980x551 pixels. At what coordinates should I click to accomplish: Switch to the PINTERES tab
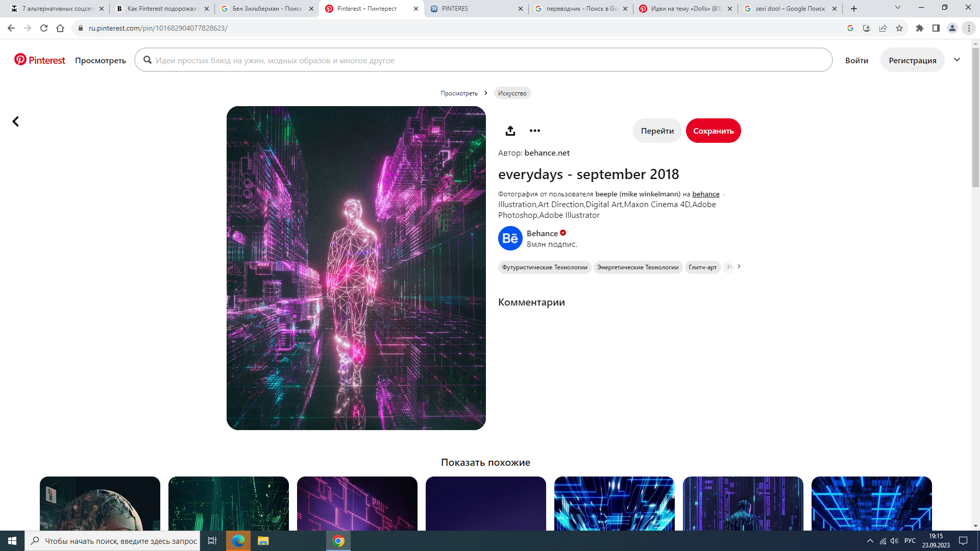coord(477,9)
